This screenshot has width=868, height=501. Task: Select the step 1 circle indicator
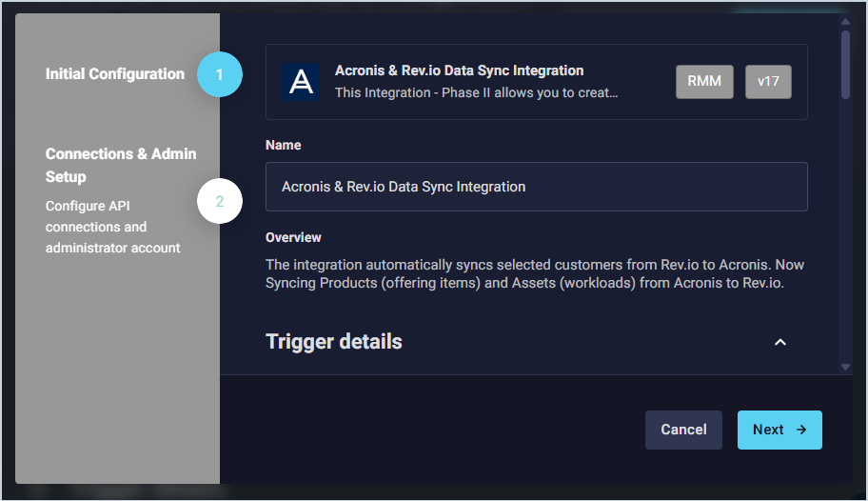click(220, 73)
